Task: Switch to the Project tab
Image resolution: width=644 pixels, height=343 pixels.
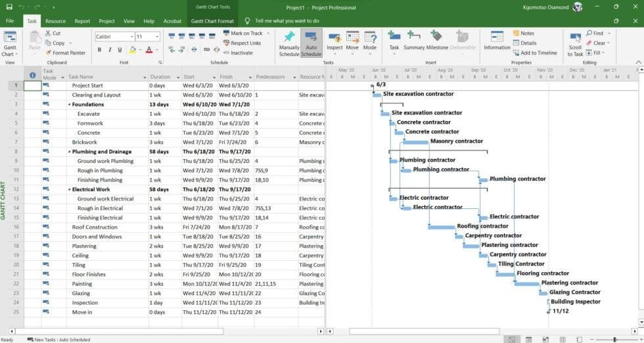Action: click(106, 21)
